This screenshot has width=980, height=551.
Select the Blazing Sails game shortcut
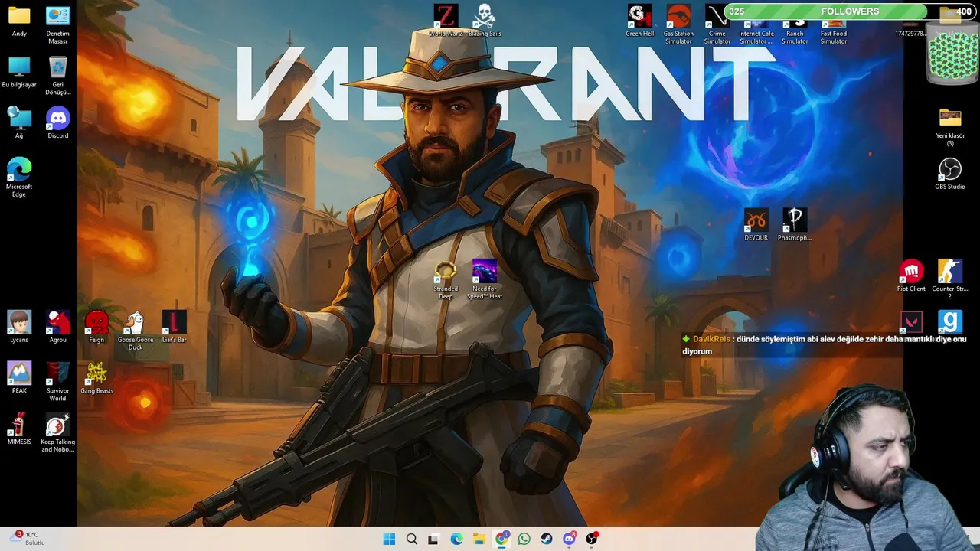(x=485, y=21)
